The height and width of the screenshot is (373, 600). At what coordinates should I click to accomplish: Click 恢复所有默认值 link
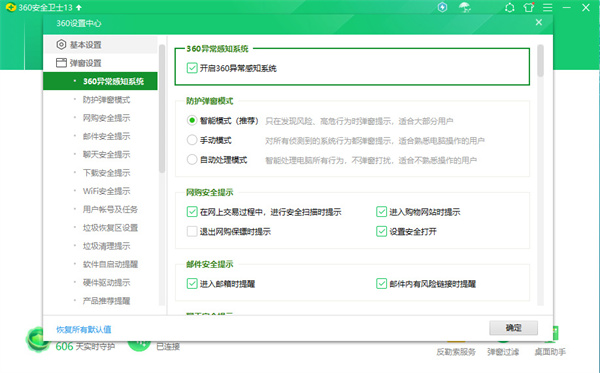pyautogui.click(x=84, y=329)
